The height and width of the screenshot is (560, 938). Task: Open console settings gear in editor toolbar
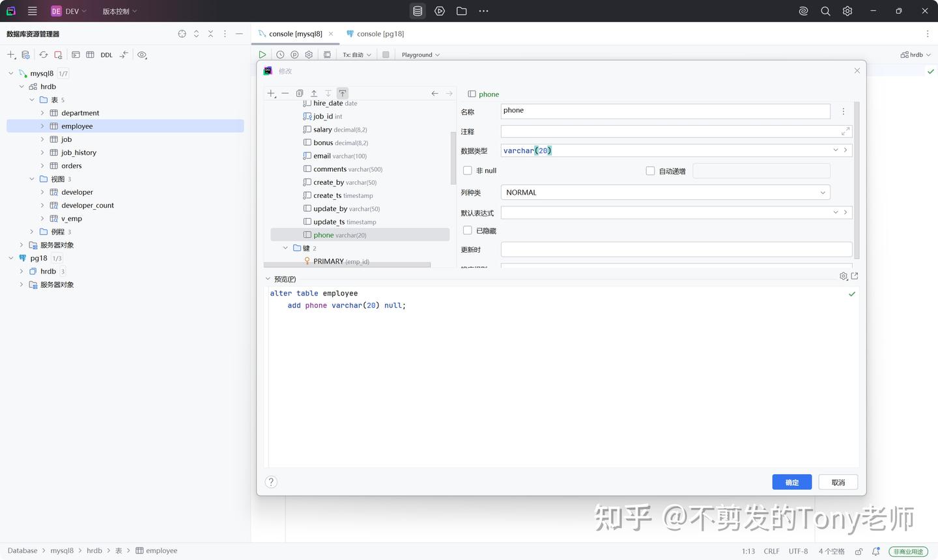coord(309,55)
